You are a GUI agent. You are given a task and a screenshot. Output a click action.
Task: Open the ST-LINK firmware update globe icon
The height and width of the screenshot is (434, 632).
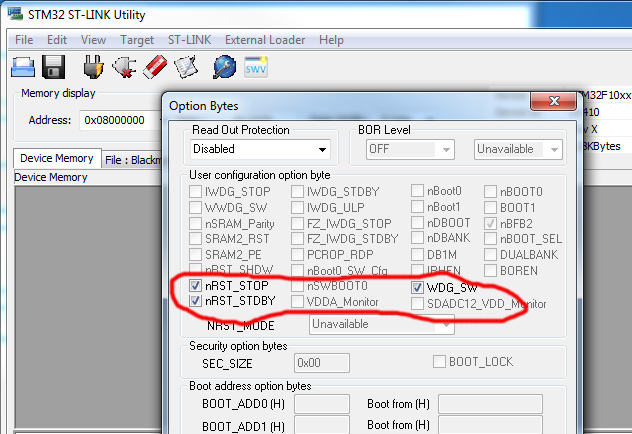225,67
